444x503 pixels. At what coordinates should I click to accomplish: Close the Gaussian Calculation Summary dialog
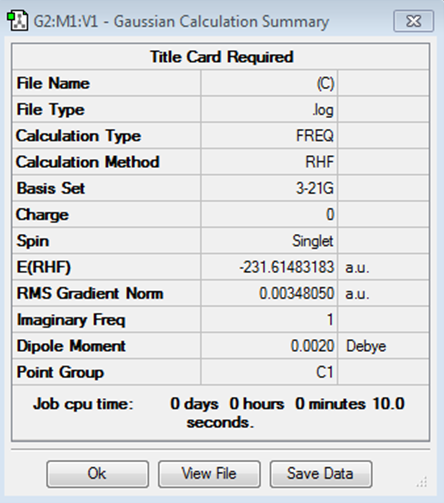pyautogui.click(x=414, y=21)
